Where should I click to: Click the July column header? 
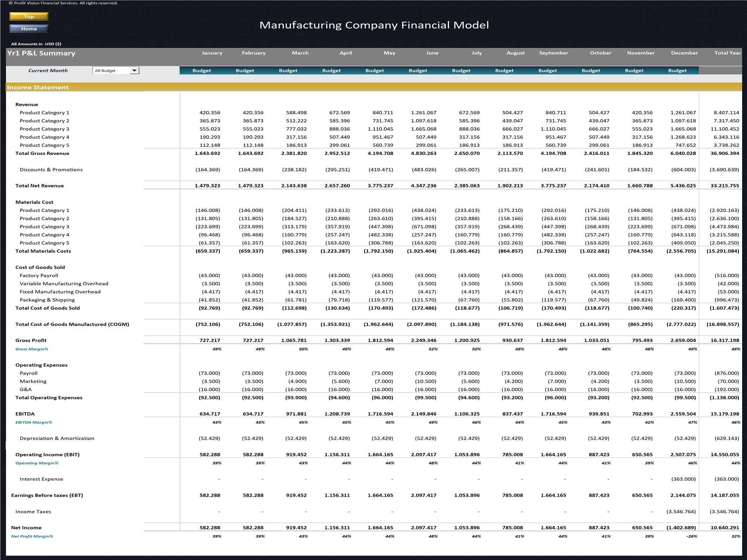coord(477,53)
